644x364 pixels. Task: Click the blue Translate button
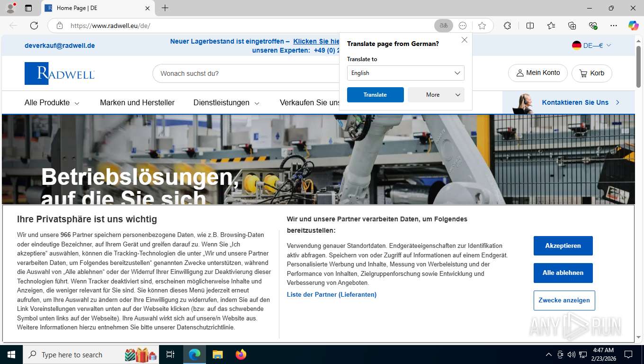(376, 95)
